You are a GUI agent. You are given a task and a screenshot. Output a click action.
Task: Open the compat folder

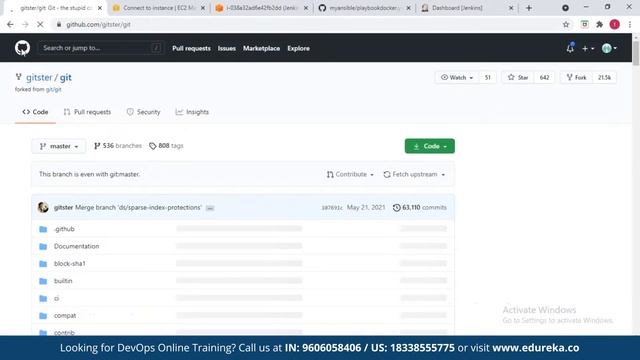(65, 316)
